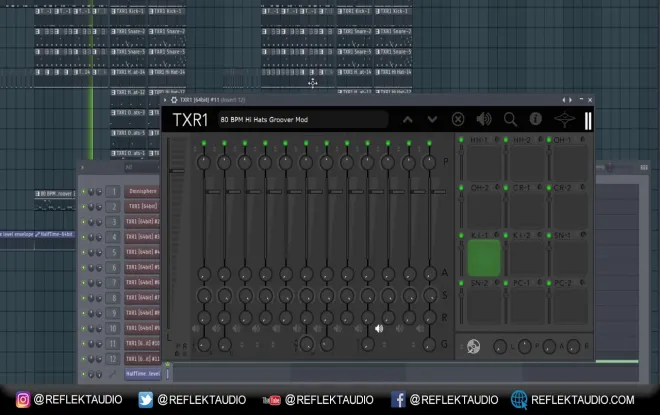Image resolution: width=660 pixels, height=415 pixels.
Task: Click the cymbal icon in TXR1 header
Action: point(564,120)
